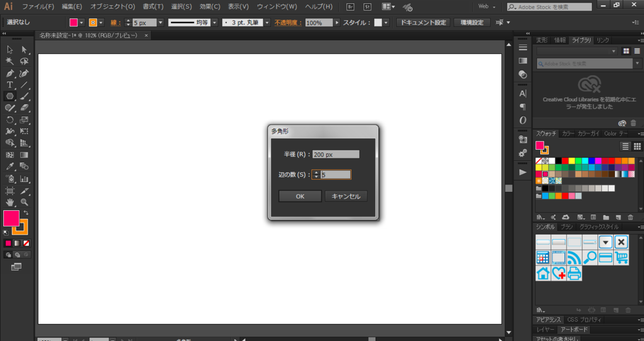Switch Swatches panel to thumbnail view
Viewport: 644px width, 341px height.
pos(637,146)
